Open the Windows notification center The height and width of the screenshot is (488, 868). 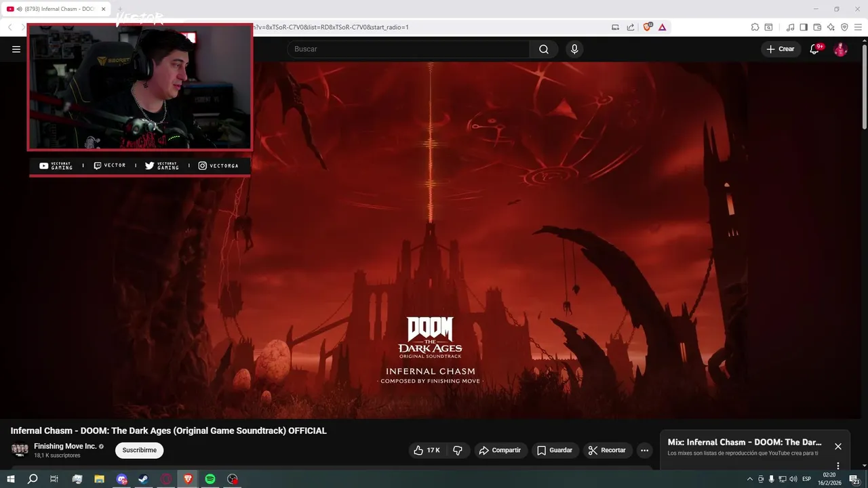(x=854, y=479)
